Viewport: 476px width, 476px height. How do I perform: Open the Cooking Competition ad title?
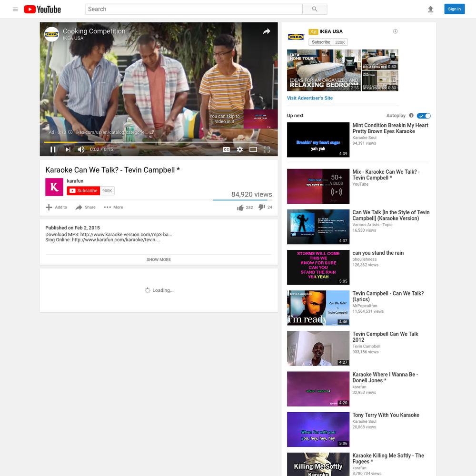click(94, 31)
